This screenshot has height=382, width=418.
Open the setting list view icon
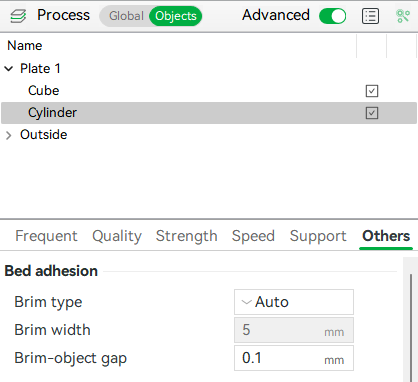[x=370, y=16]
